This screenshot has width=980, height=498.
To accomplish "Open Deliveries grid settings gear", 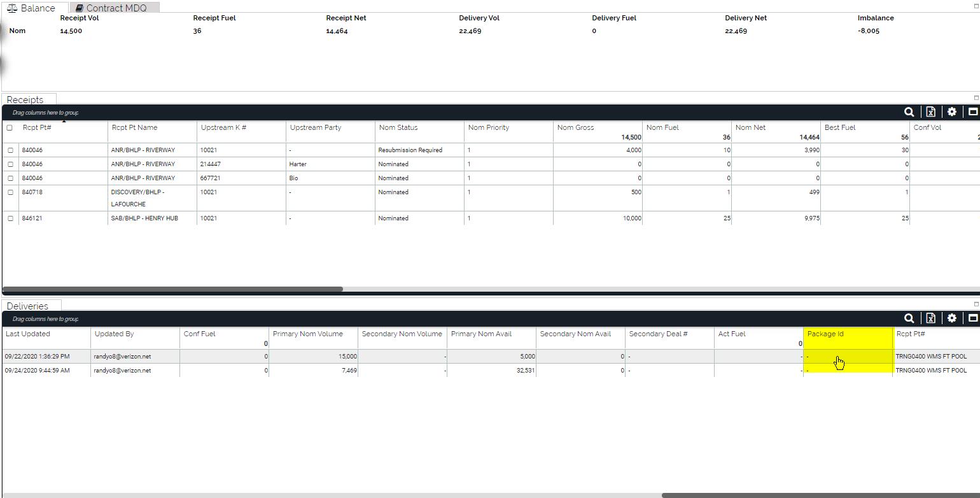I will (x=951, y=318).
